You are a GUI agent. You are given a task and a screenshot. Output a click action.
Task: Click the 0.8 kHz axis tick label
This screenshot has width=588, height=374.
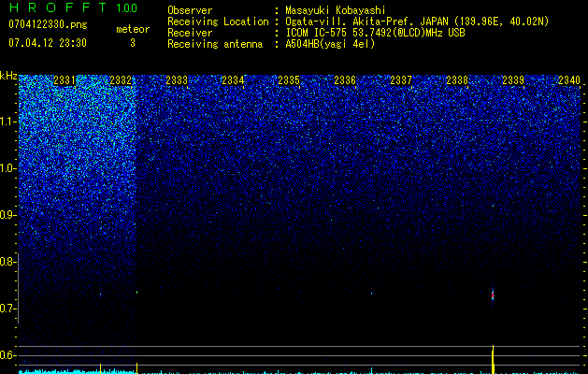[x=7, y=262]
